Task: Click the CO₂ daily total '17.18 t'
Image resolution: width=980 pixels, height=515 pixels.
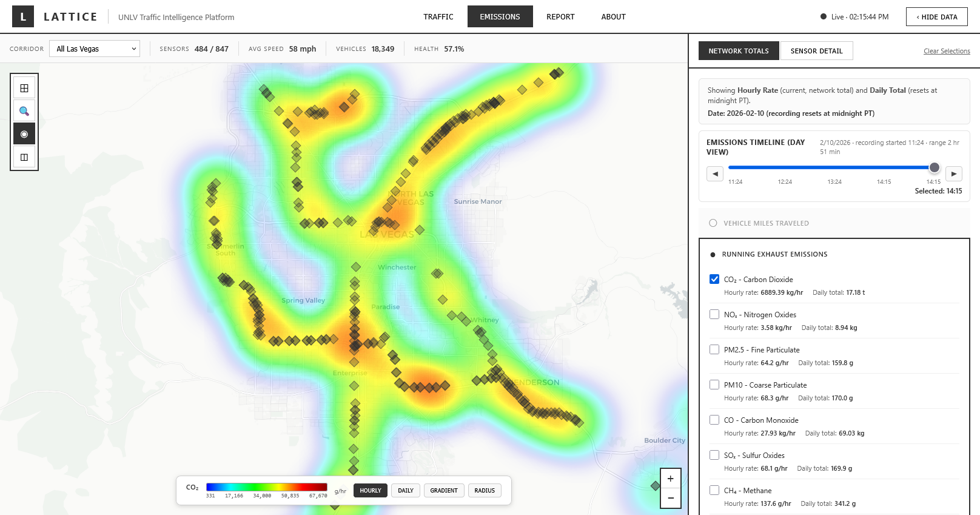Action: point(856,292)
